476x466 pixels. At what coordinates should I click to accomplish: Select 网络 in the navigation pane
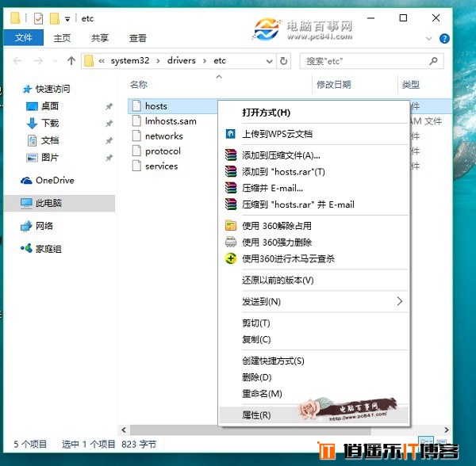pyautogui.click(x=36, y=226)
